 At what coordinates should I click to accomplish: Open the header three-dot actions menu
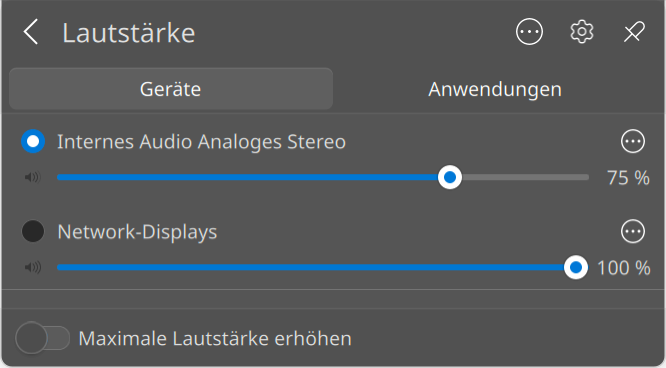click(529, 32)
